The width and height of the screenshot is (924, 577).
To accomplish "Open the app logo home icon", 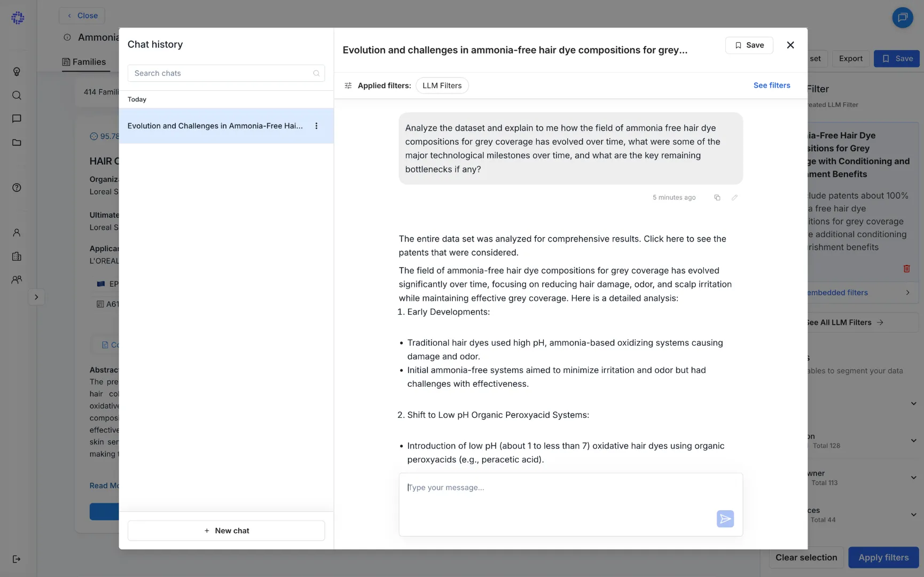I will coord(18,18).
